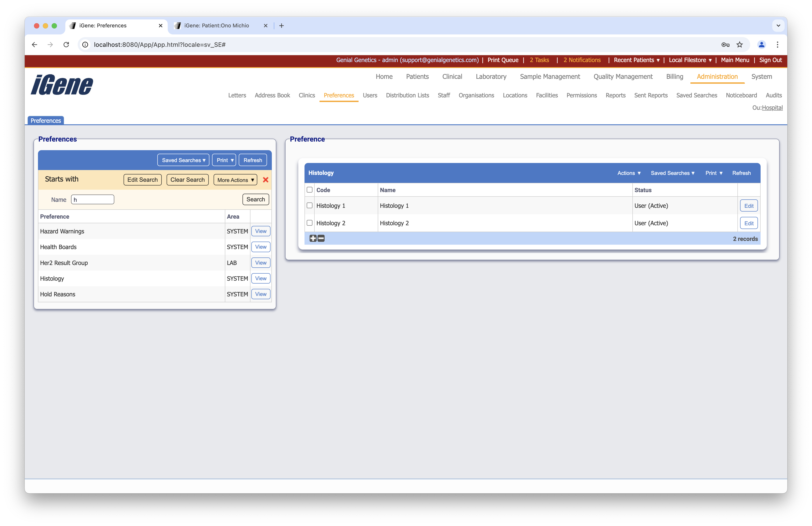The width and height of the screenshot is (812, 526).
Task: Open Chrome three-dot menu icon
Action: click(777, 45)
